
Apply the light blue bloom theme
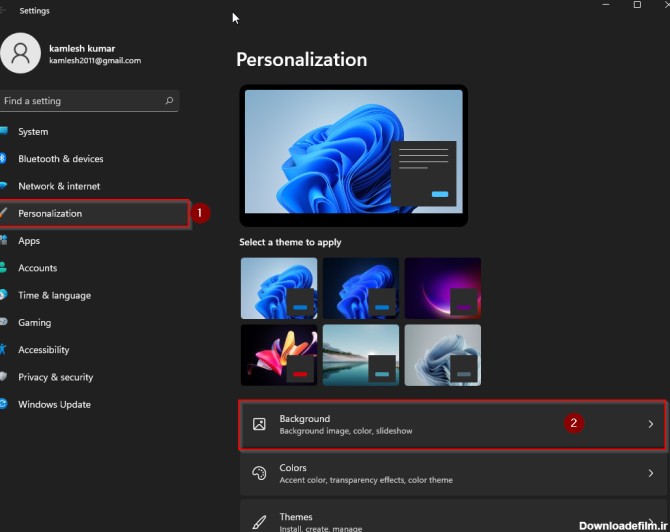[279, 288]
